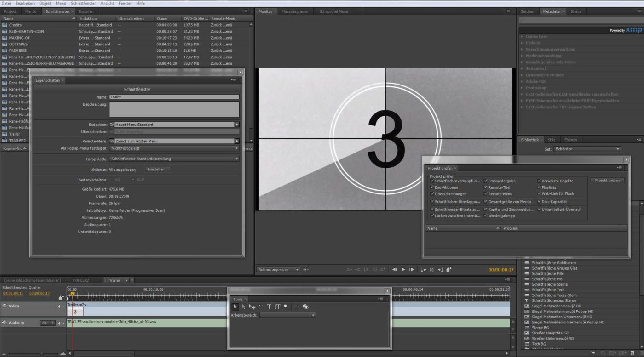
Task: Click Projekt prüfen button
Action: (x=607, y=181)
